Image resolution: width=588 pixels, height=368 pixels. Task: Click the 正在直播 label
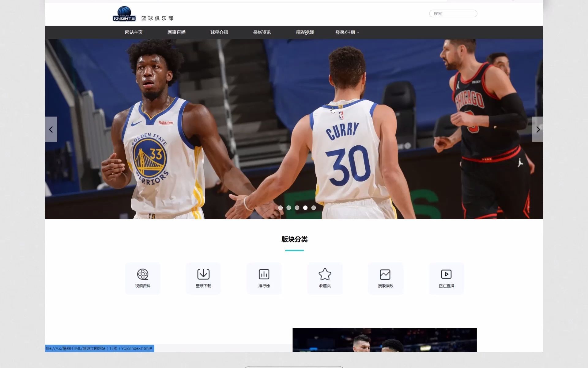[x=446, y=286]
